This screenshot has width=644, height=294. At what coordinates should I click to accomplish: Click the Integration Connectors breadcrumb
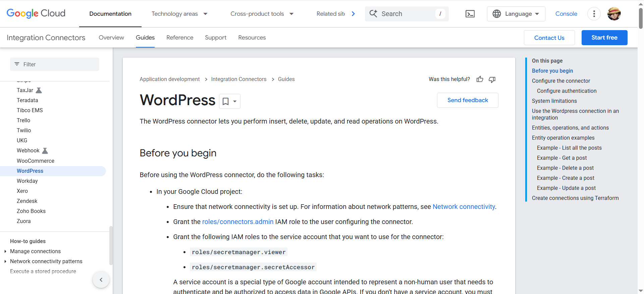(239, 79)
